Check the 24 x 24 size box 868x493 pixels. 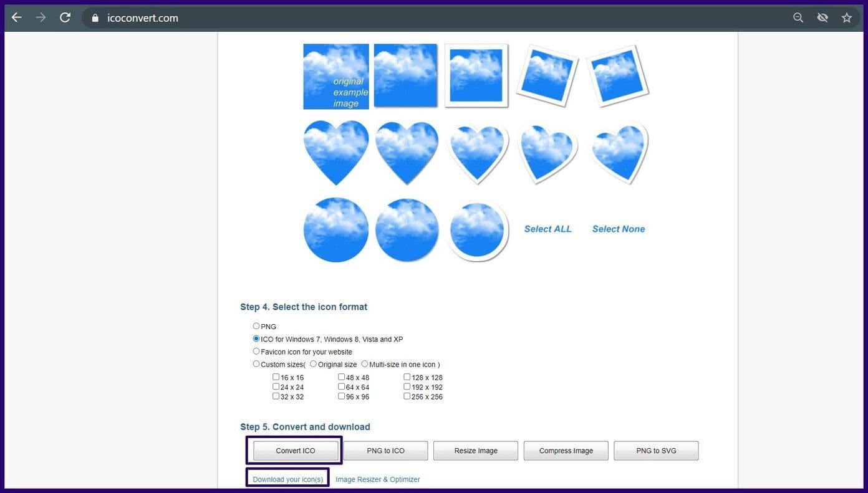[x=276, y=386]
